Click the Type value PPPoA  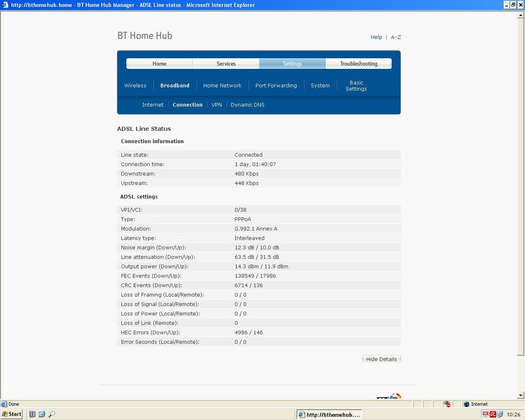pos(243,219)
